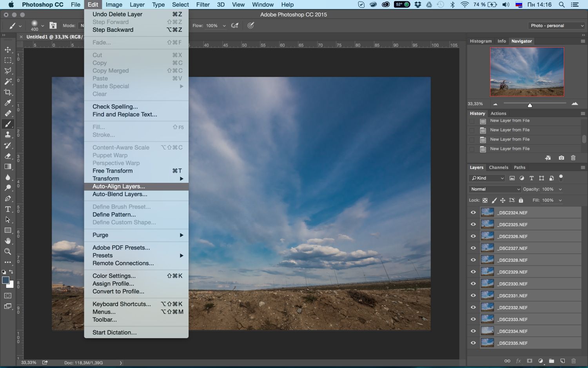The height and width of the screenshot is (368, 588).
Task: Select the Horizontal Type tool
Action: pos(7,209)
